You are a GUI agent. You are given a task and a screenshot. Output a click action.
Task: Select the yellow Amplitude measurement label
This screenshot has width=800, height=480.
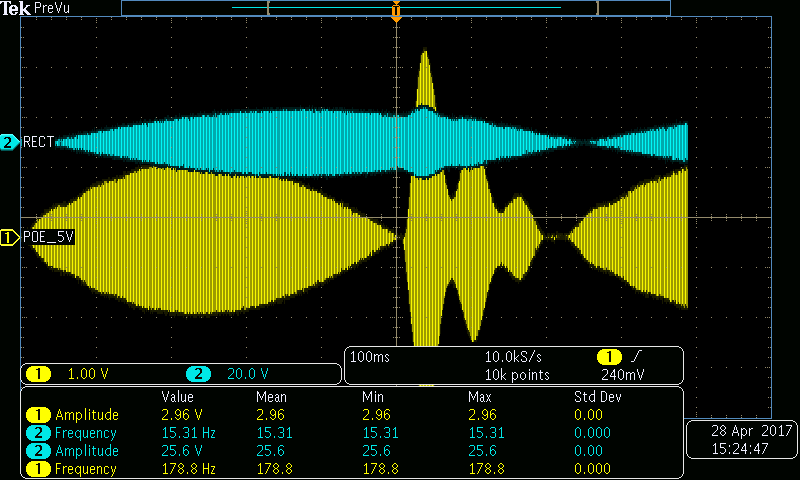(x=87, y=415)
